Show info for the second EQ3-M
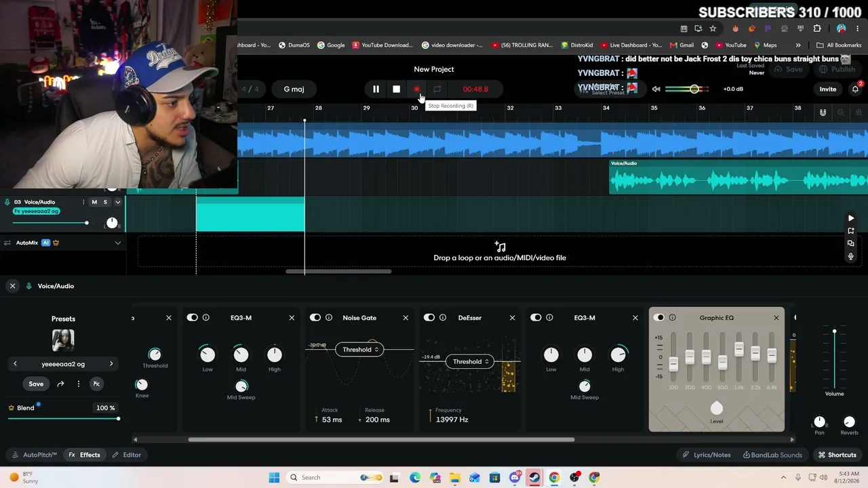 pos(549,317)
